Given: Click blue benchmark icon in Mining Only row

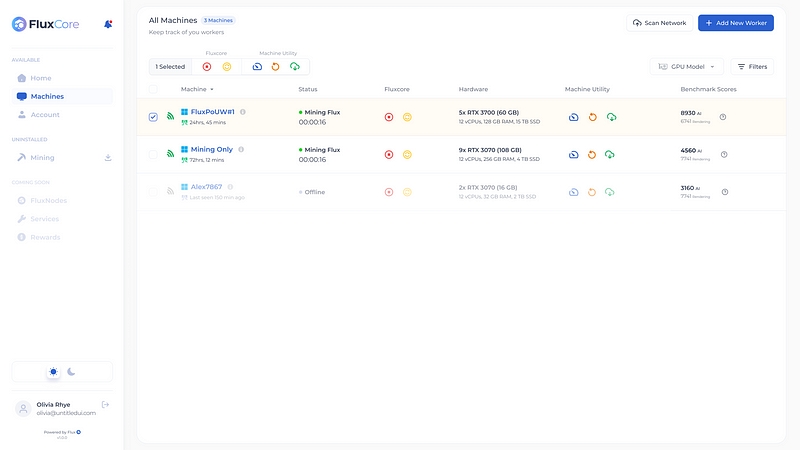Looking at the screenshot, I should pos(573,155).
